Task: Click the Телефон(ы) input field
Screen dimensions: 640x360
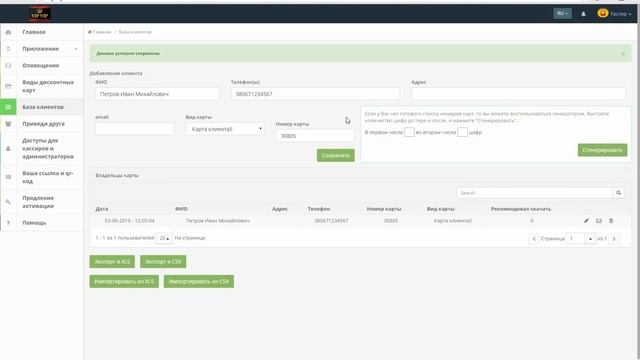Action: 315,94
